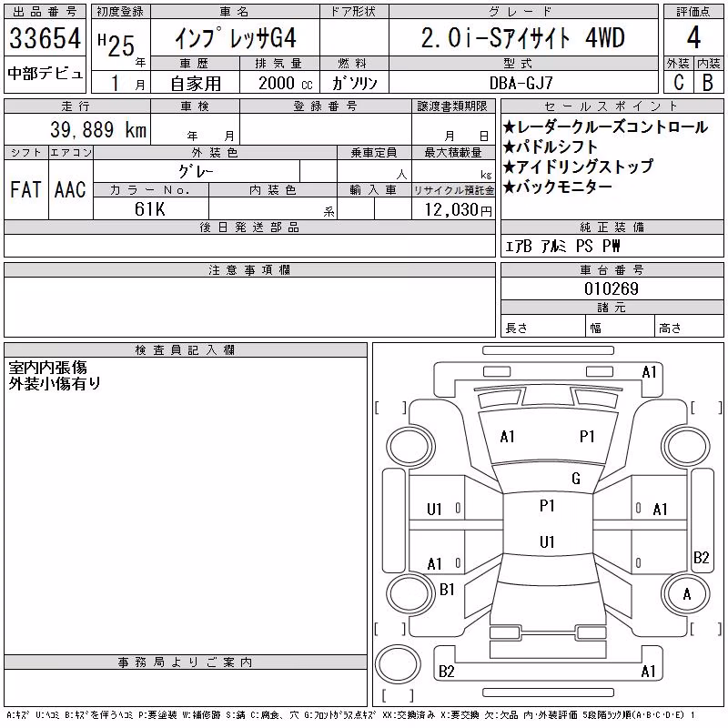
Task: Select the A1 mark beside the front bumper
Action: point(649,372)
